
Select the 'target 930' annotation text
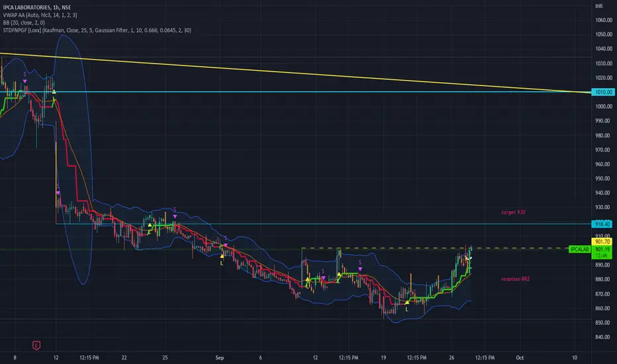[513, 212]
